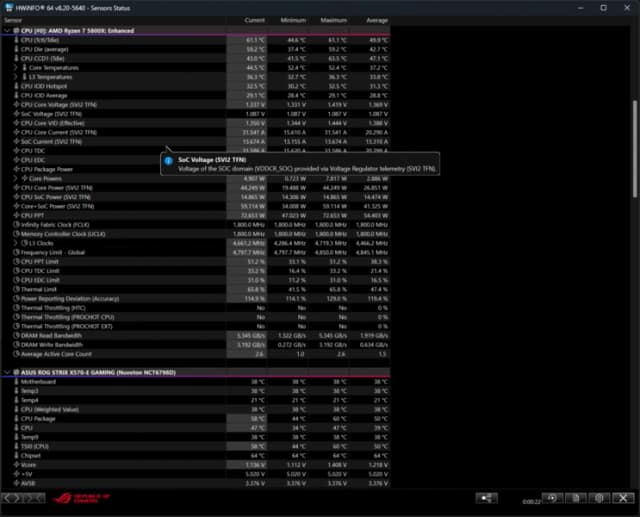Click the shrink layout arrows button
Image resolution: width=640 pixels, height=517 pixels.
pyautogui.click(x=34, y=498)
